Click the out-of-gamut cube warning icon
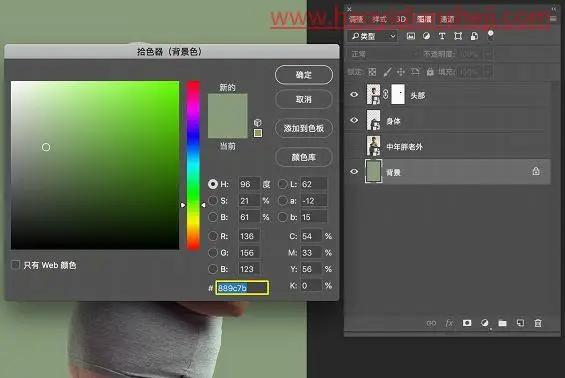 click(258, 123)
